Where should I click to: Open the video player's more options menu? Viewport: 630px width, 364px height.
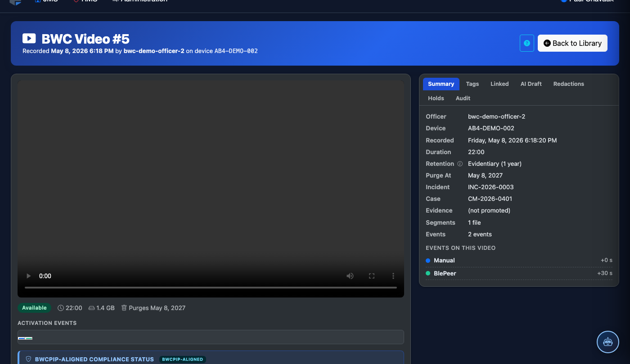click(393, 276)
